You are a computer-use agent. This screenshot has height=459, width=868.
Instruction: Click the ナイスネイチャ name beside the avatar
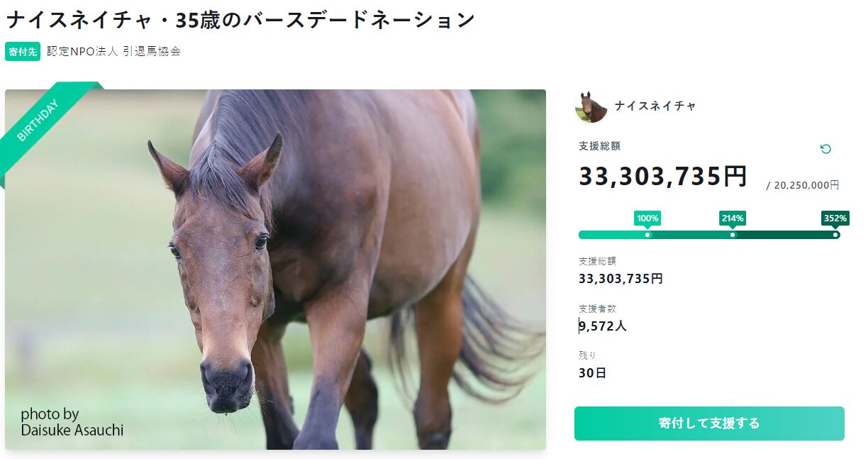[x=655, y=106]
